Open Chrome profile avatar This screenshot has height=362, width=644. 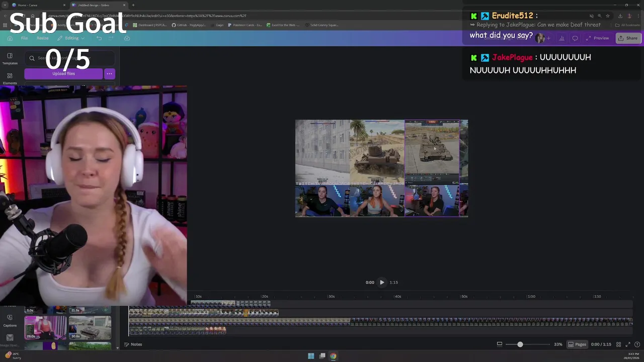click(629, 16)
